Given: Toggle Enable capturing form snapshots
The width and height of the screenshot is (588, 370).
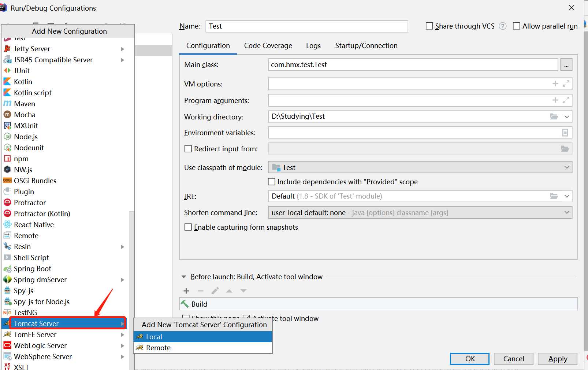Looking at the screenshot, I should [188, 227].
